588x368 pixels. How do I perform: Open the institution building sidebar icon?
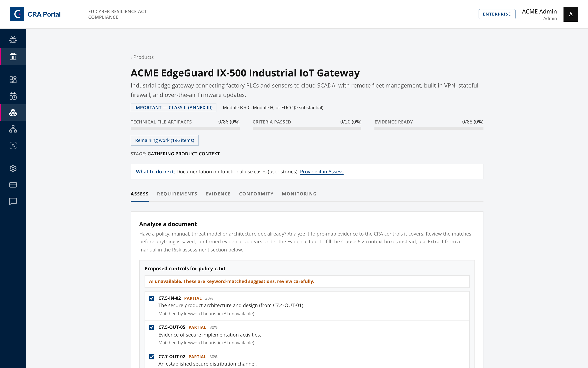click(x=13, y=56)
